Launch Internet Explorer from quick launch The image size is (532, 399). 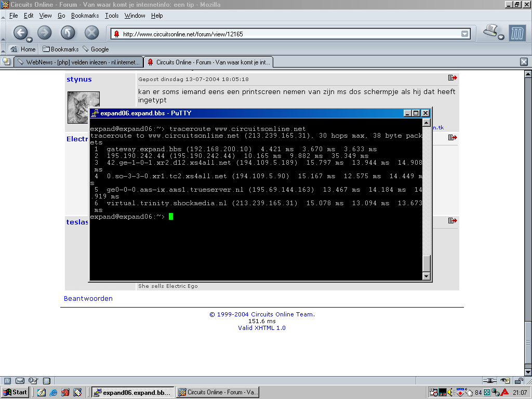54,392
